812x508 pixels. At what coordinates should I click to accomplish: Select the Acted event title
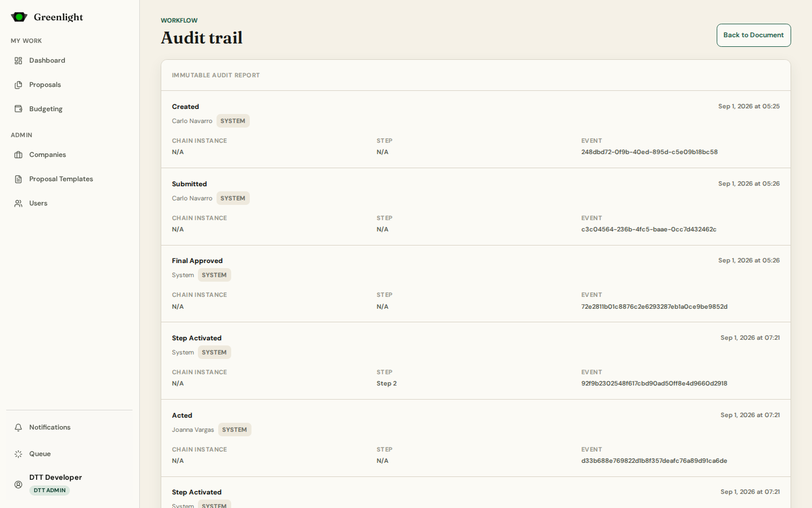[x=182, y=415]
